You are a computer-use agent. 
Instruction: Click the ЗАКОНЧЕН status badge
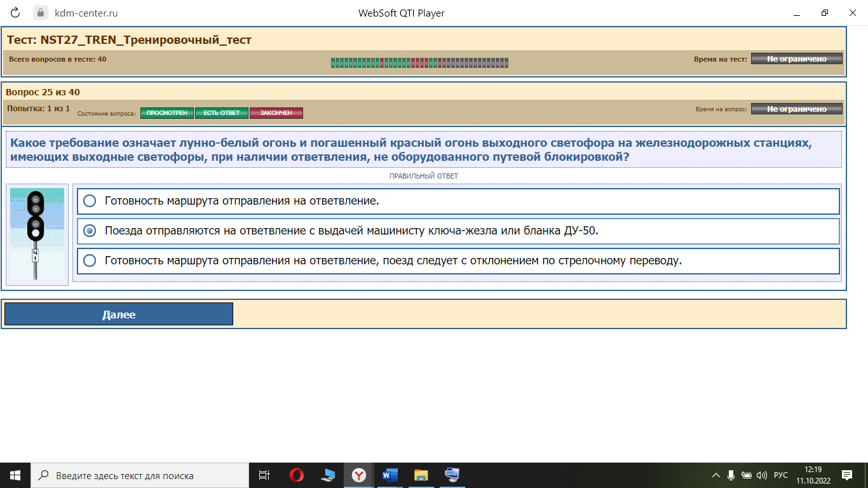tap(276, 113)
